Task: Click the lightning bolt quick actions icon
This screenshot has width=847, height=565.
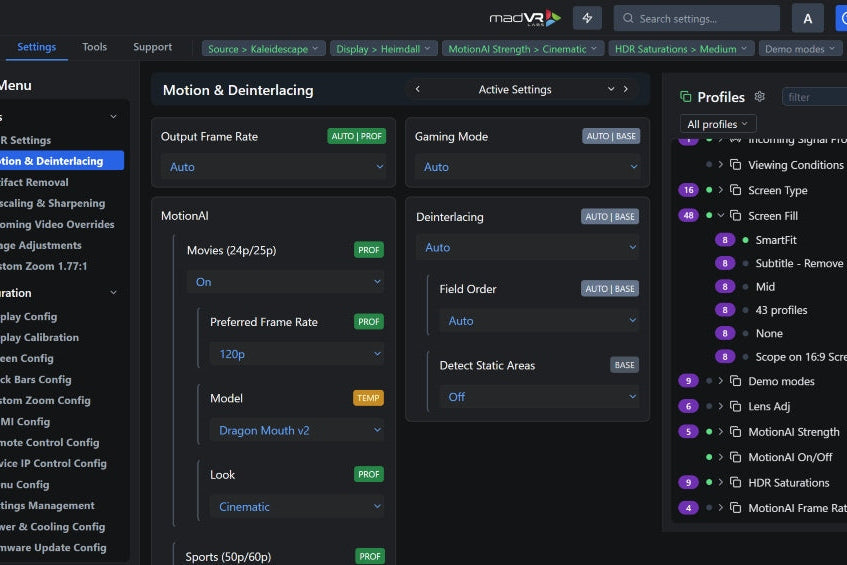Action: pyautogui.click(x=587, y=18)
